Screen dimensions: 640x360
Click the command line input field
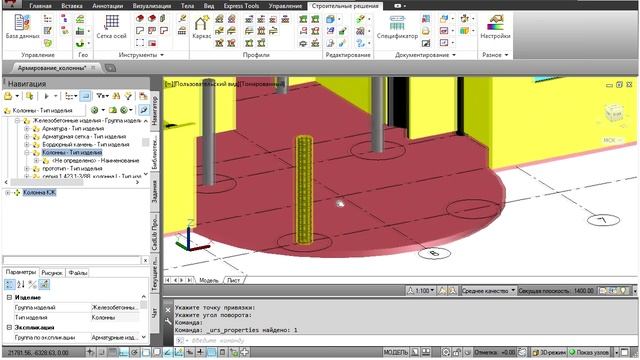(404, 340)
